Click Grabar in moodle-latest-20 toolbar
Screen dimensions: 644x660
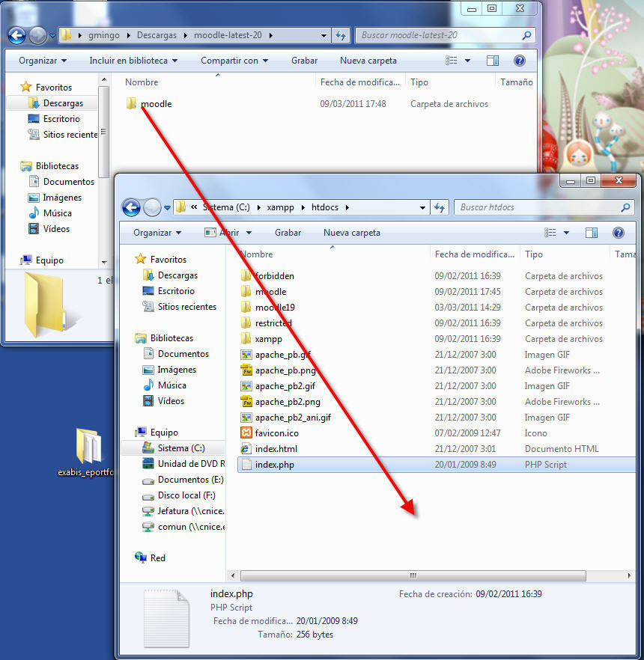(x=304, y=61)
